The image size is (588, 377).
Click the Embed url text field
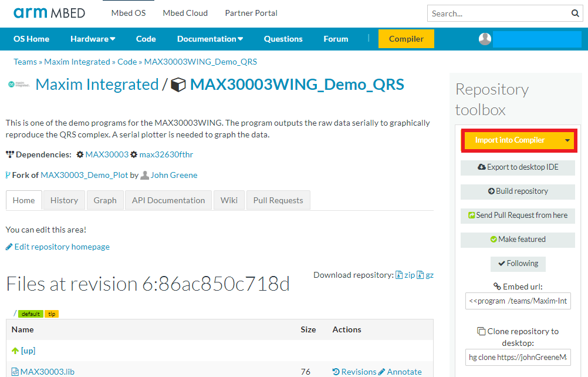pyautogui.click(x=518, y=301)
